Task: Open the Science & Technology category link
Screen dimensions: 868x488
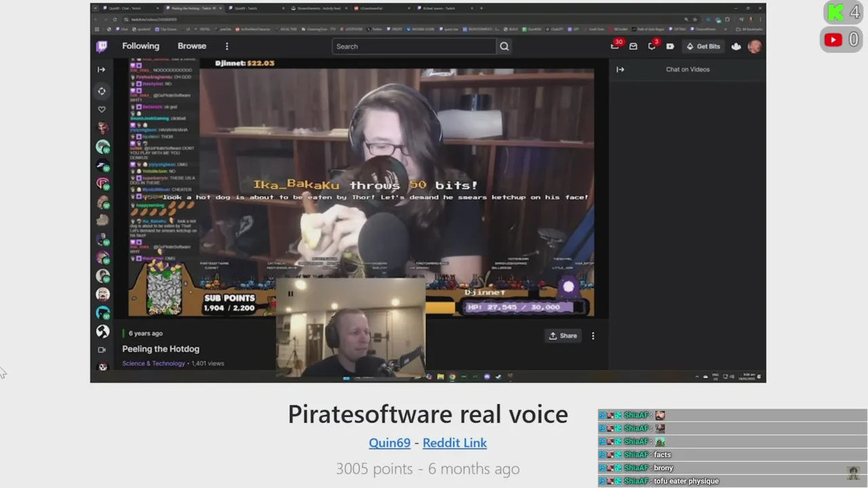Action: pos(153,363)
